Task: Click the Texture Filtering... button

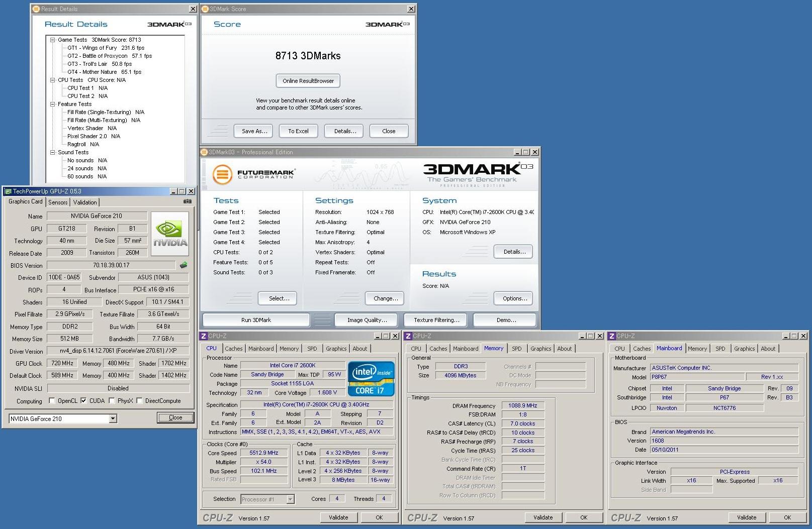Action: point(436,320)
